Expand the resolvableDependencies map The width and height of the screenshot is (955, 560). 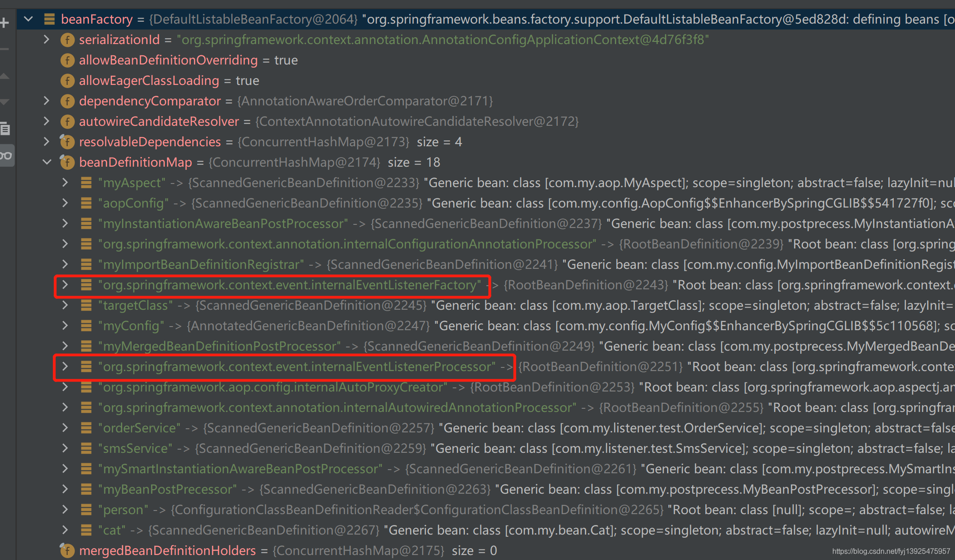pyautogui.click(x=46, y=142)
